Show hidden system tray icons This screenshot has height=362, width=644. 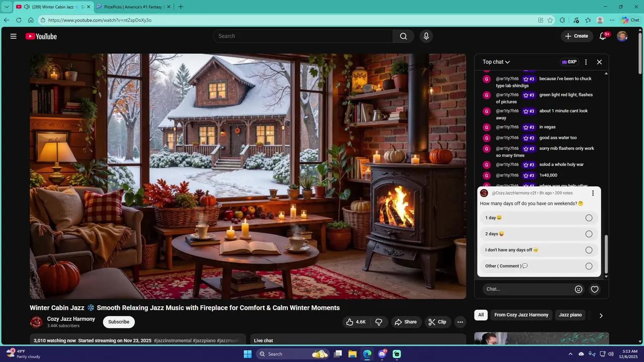571,354
